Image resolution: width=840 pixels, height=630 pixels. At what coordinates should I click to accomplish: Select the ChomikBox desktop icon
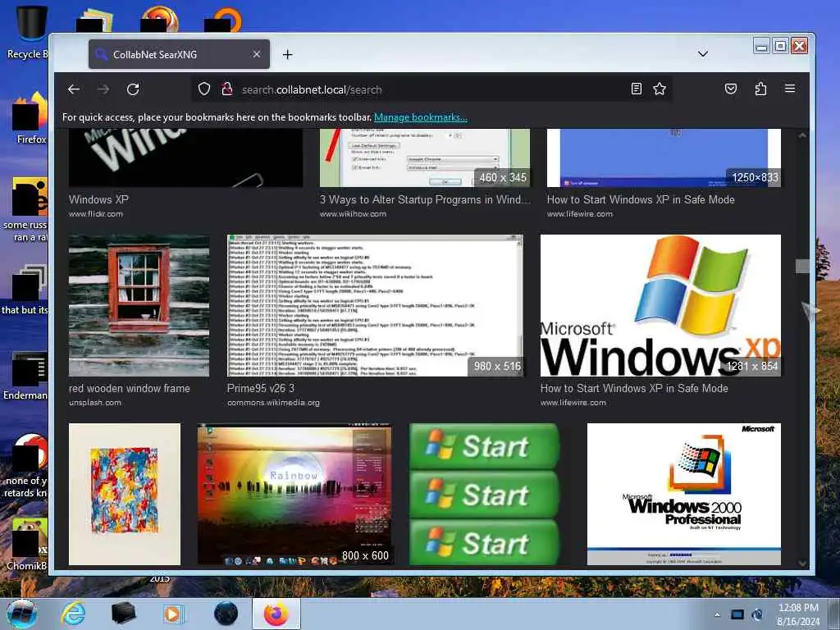(x=27, y=544)
